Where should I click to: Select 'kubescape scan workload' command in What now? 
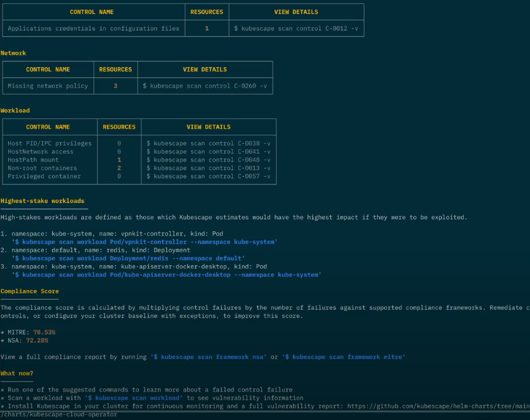coord(134,398)
